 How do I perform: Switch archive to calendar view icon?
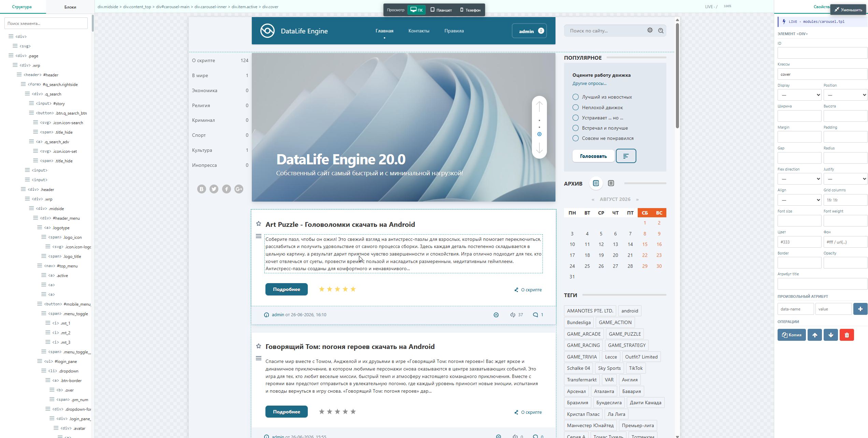(x=596, y=183)
